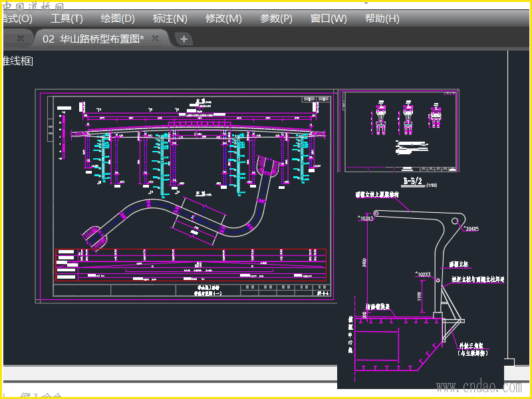Open the 参数(P) menu
Screen dimensions: 532x399
click(276, 19)
